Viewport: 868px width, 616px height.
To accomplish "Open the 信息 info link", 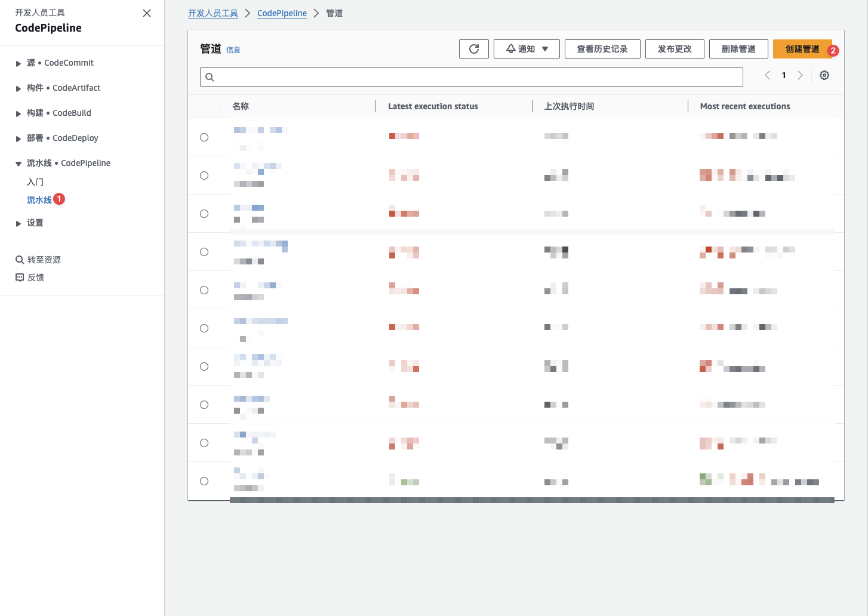I will point(233,50).
